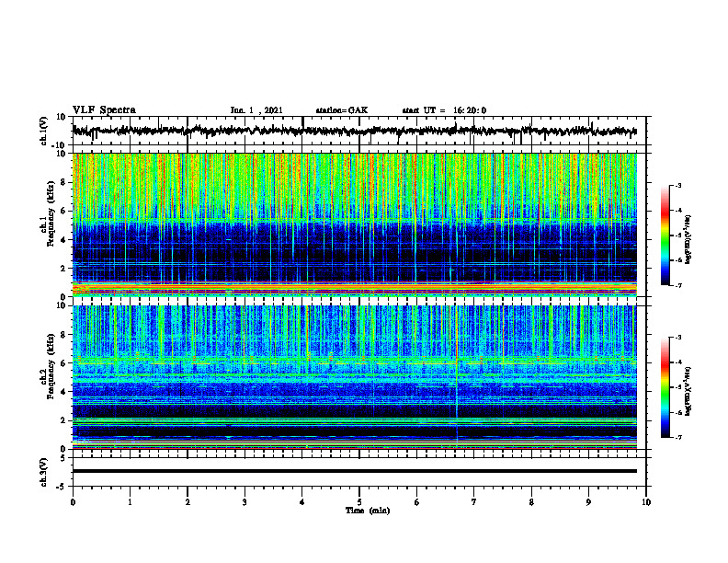Click tick label '5' on the time axis
Image resolution: width=728 pixels, height=563 pixels.
point(359,502)
